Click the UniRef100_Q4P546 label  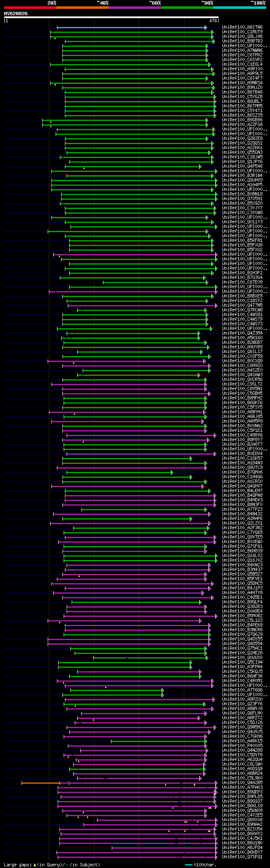tap(242, 166)
